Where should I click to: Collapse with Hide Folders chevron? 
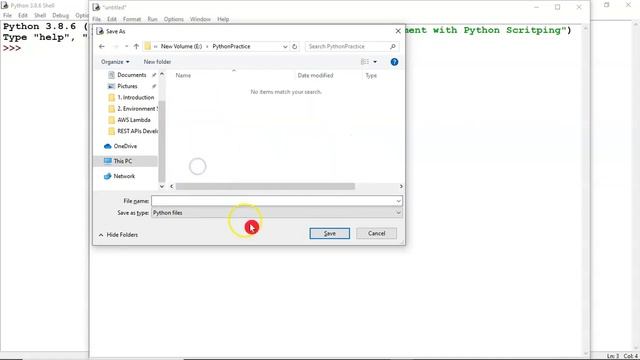pyautogui.click(x=101, y=235)
